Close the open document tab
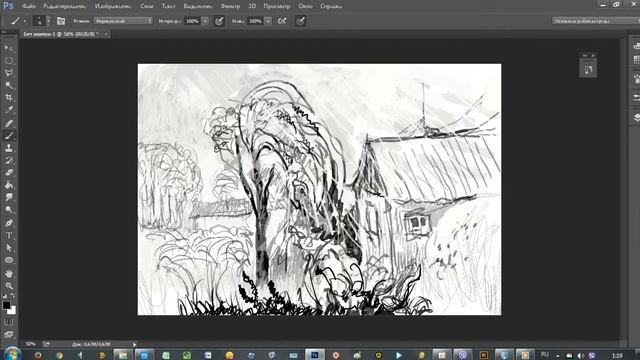This screenshot has height=360, width=640. (106, 34)
